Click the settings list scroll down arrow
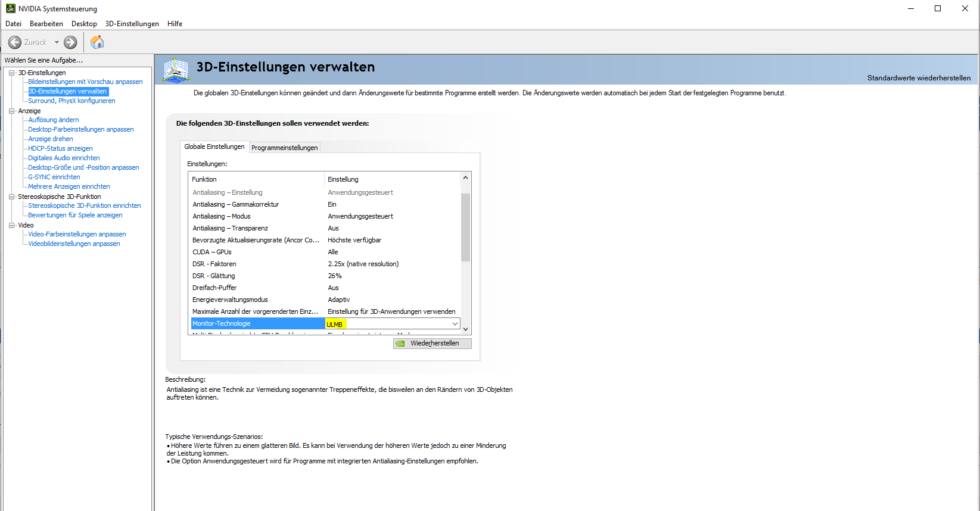The image size is (980, 511). pyautogui.click(x=466, y=329)
